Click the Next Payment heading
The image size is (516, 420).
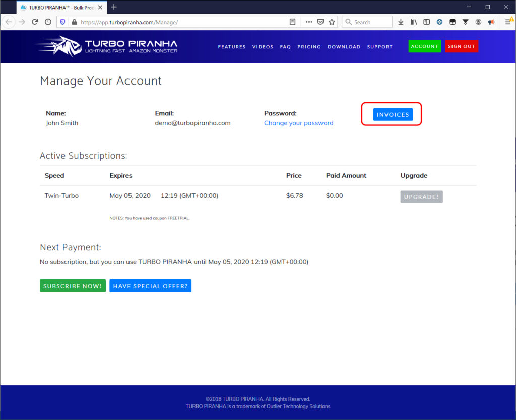[x=71, y=247]
